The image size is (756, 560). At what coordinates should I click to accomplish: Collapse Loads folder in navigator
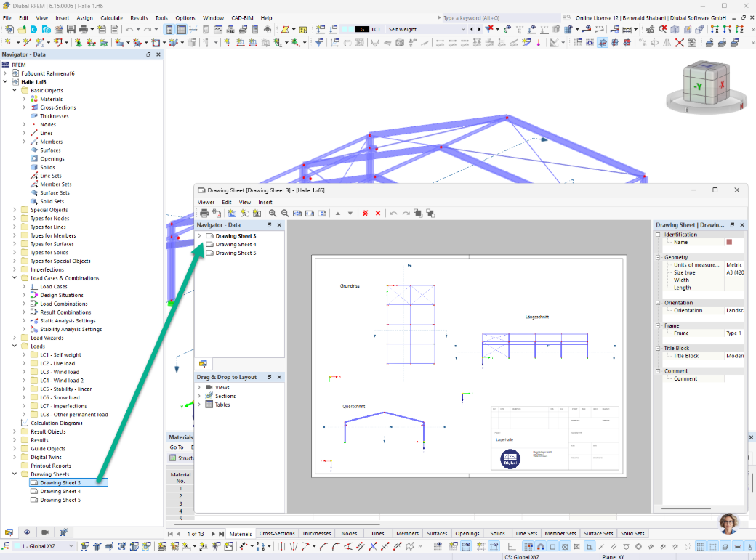click(15, 346)
